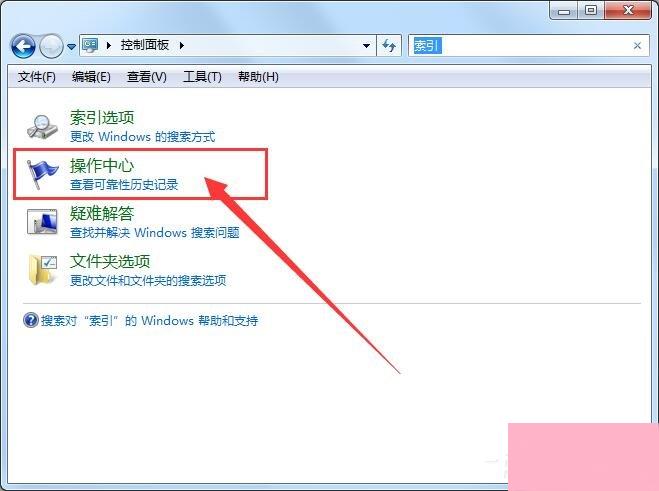
Task: Minimize the Control Panel window
Action: point(564,10)
